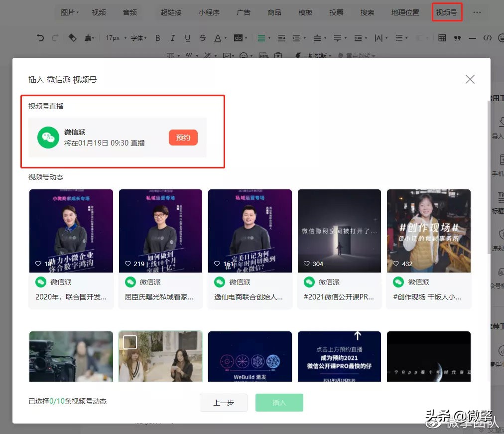
Task: Click the blockquote icon
Action: point(457,37)
